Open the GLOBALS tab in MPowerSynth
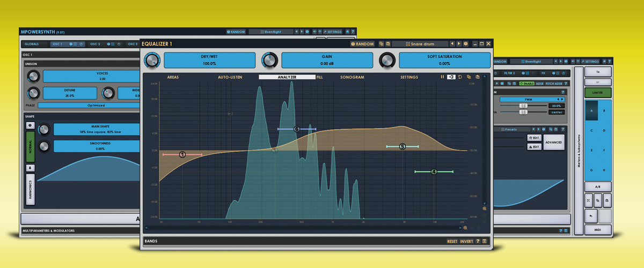The width and height of the screenshot is (644, 268). (x=32, y=44)
